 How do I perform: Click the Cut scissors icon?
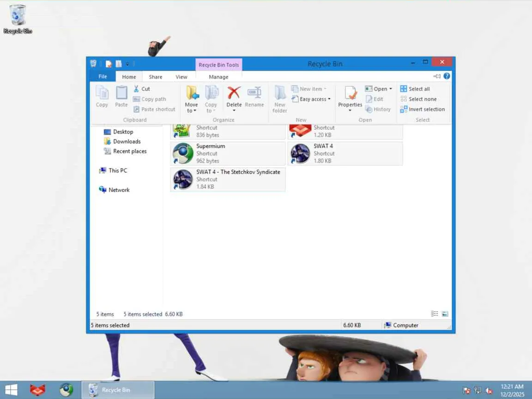pyautogui.click(x=136, y=89)
